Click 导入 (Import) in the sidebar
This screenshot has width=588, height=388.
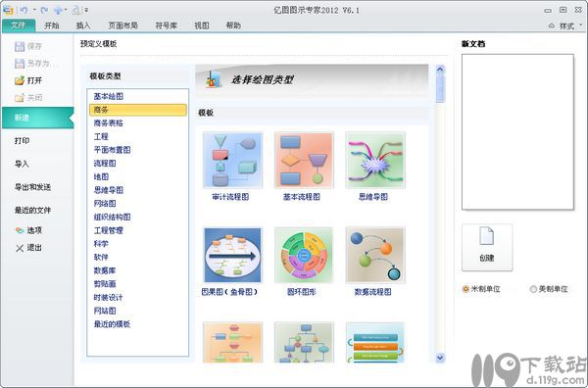[x=22, y=164]
